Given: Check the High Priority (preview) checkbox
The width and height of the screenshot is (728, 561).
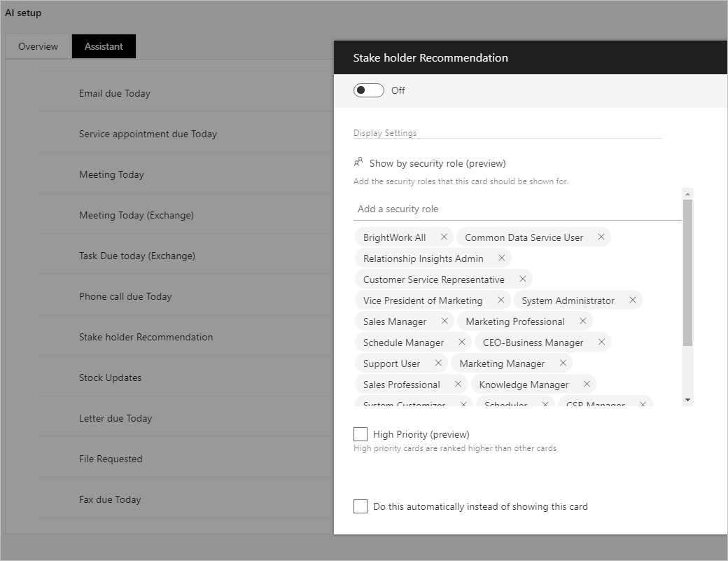Looking at the screenshot, I should click(x=360, y=434).
